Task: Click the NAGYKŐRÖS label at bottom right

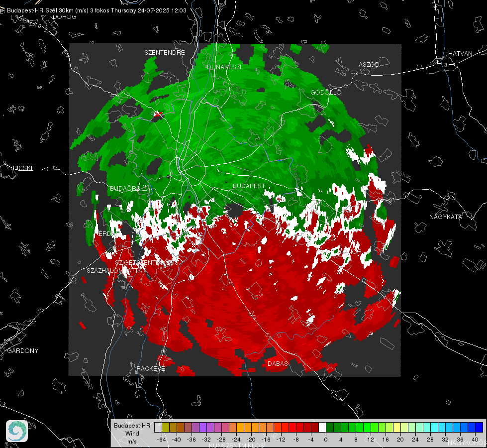Action: (x=467, y=443)
